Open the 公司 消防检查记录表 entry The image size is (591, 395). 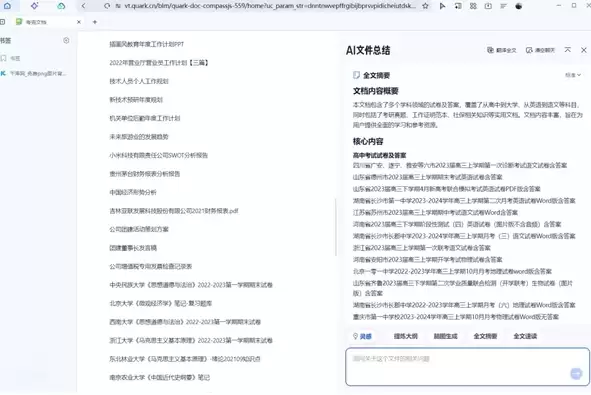150,266
